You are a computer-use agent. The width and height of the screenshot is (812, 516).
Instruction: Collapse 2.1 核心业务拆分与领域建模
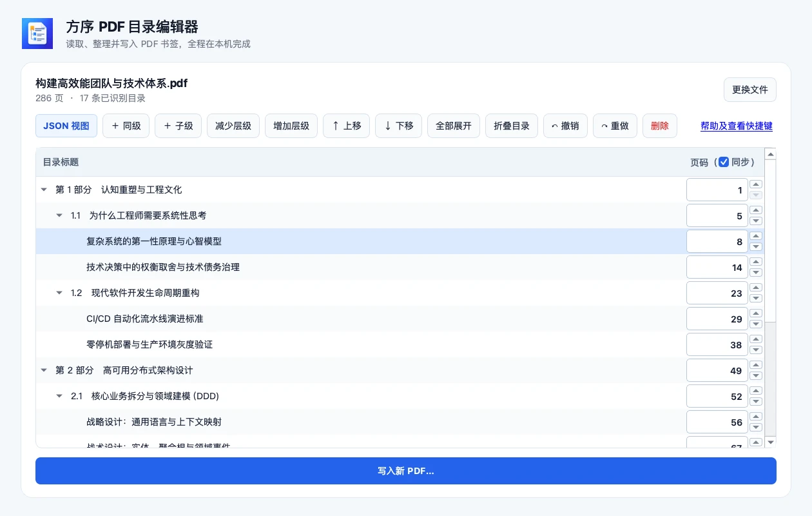tap(59, 396)
